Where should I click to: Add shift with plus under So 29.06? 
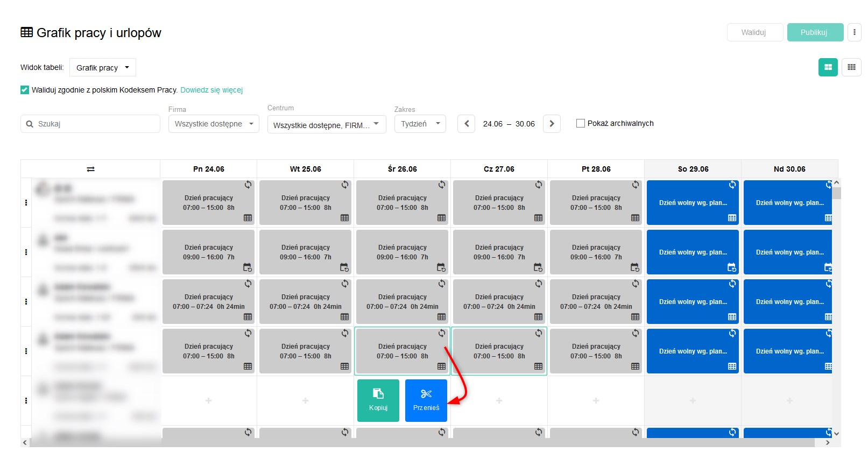tap(693, 400)
